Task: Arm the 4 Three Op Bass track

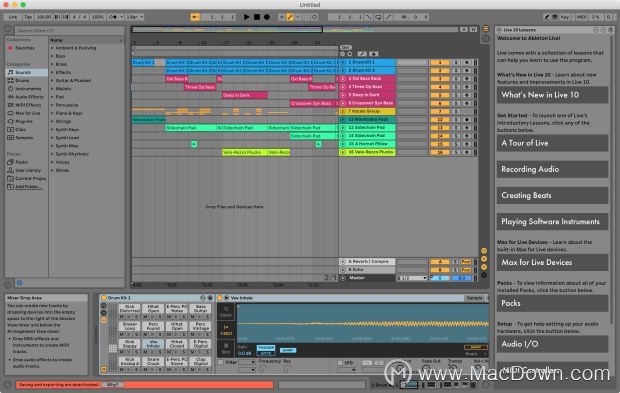Action: pos(467,87)
